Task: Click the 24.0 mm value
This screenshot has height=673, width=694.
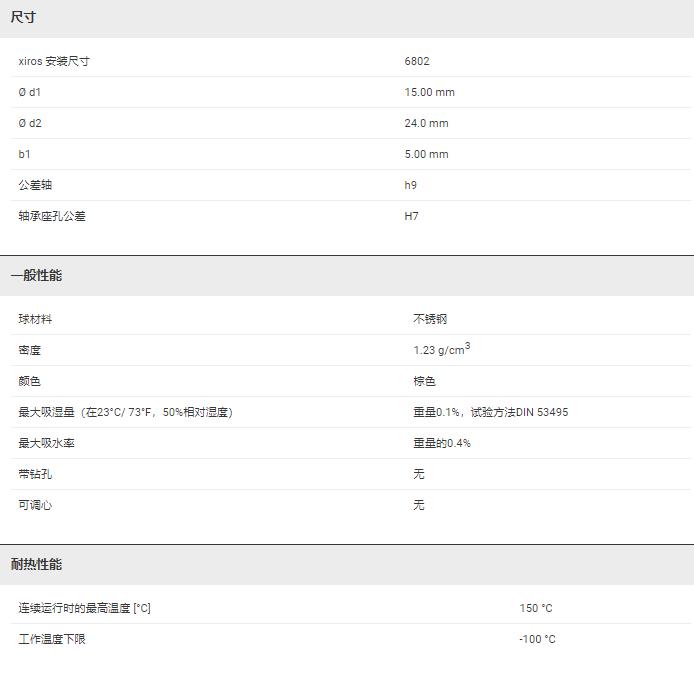Action: pos(426,123)
